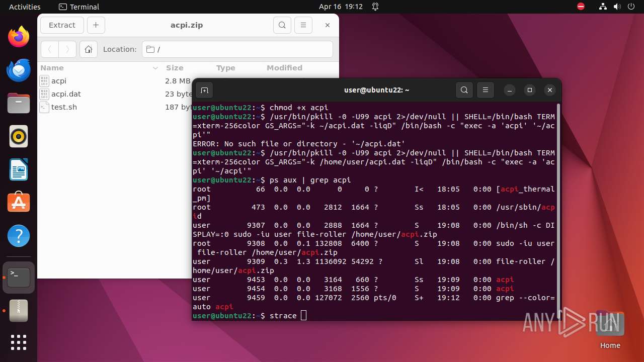This screenshot has height=362, width=644.
Task: Click Add files plus button in Archive Manager
Action: pyautogui.click(x=96, y=25)
